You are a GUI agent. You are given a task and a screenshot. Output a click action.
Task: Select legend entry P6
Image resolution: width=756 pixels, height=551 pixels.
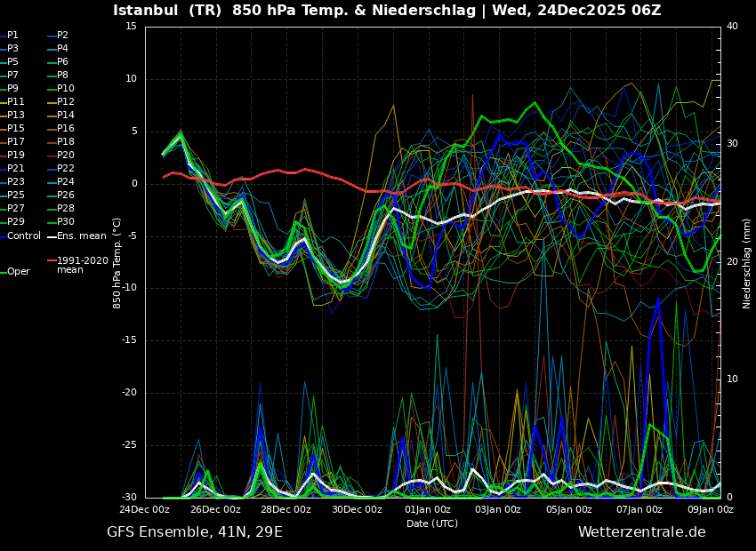click(58, 61)
